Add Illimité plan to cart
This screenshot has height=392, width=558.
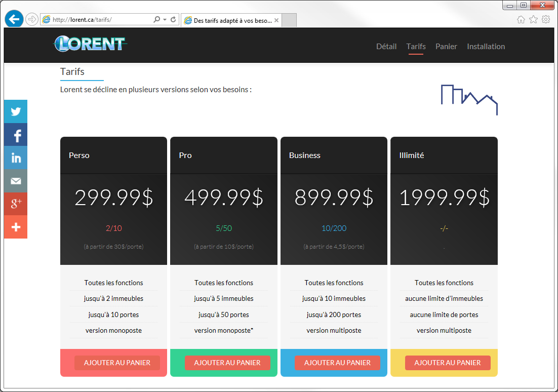pos(448,363)
